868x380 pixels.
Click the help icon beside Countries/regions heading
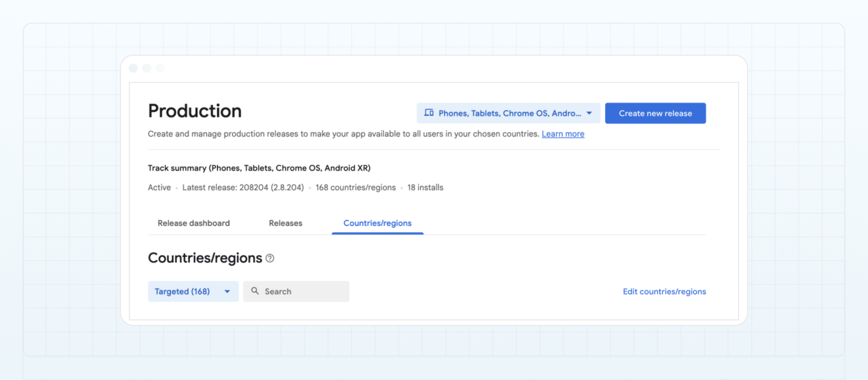pos(269,258)
